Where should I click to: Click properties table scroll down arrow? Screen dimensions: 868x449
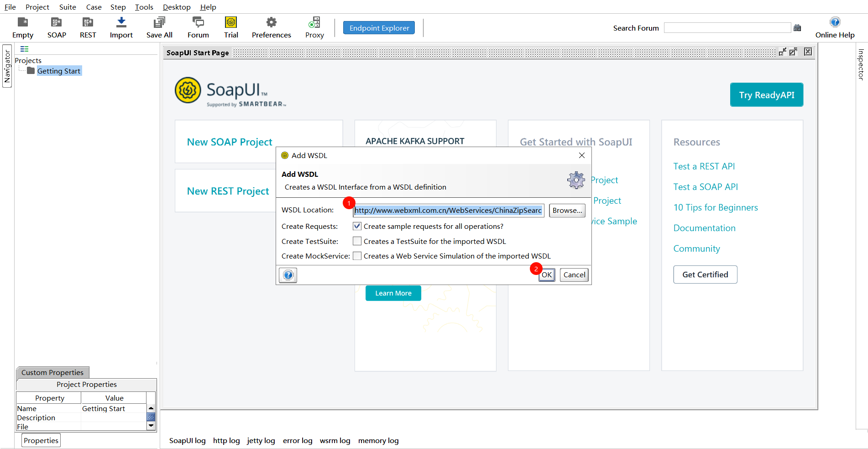coord(151,425)
